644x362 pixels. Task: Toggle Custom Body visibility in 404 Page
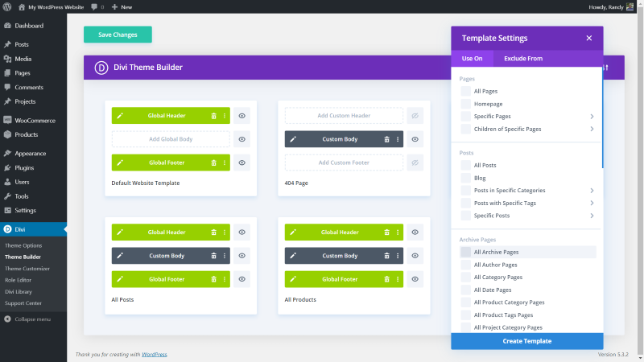(415, 139)
